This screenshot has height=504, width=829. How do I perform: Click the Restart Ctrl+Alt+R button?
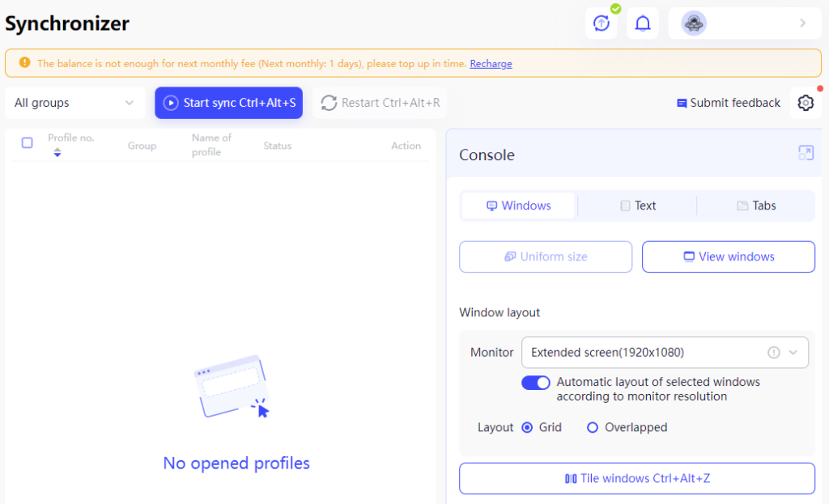click(380, 103)
